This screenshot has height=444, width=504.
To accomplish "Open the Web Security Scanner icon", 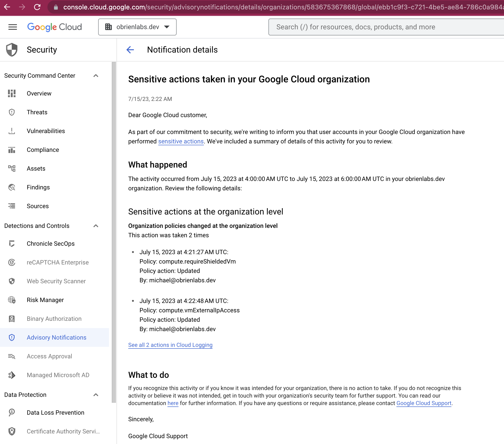I will click(x=12, y=281).
